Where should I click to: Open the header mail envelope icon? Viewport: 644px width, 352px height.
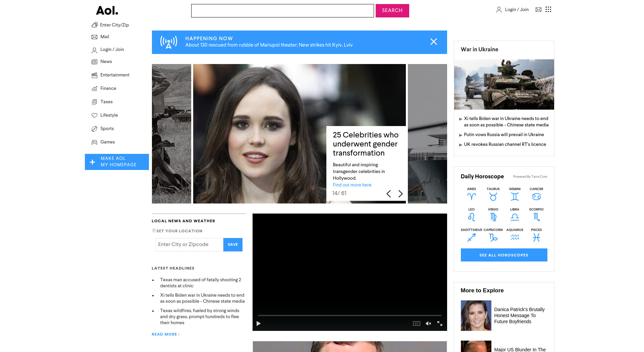pos(538,10)
